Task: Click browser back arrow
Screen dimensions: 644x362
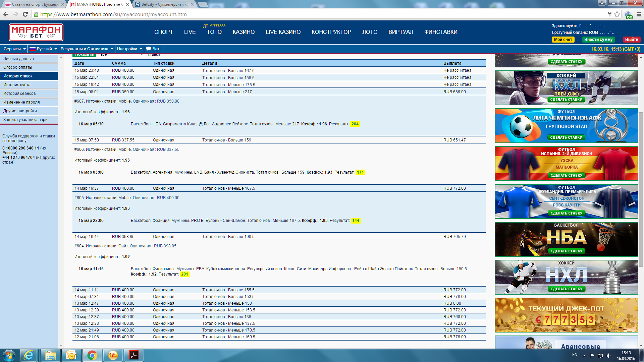Action: point(6,14)
